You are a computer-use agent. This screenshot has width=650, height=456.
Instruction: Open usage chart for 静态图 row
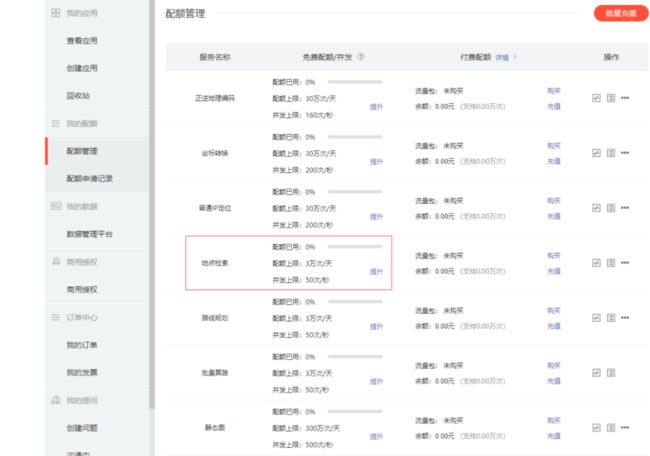point(596,428)
